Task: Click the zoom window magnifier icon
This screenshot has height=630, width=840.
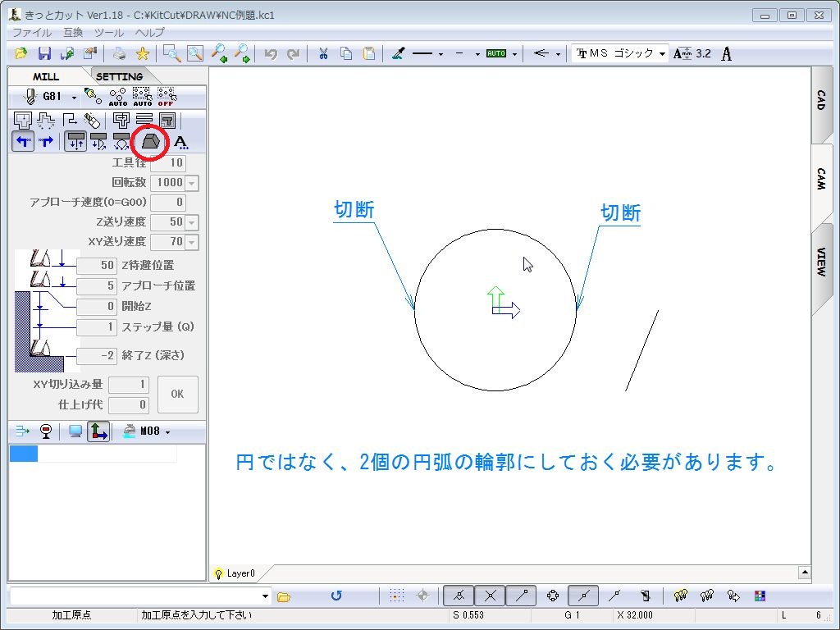Action: coord(172,53)
